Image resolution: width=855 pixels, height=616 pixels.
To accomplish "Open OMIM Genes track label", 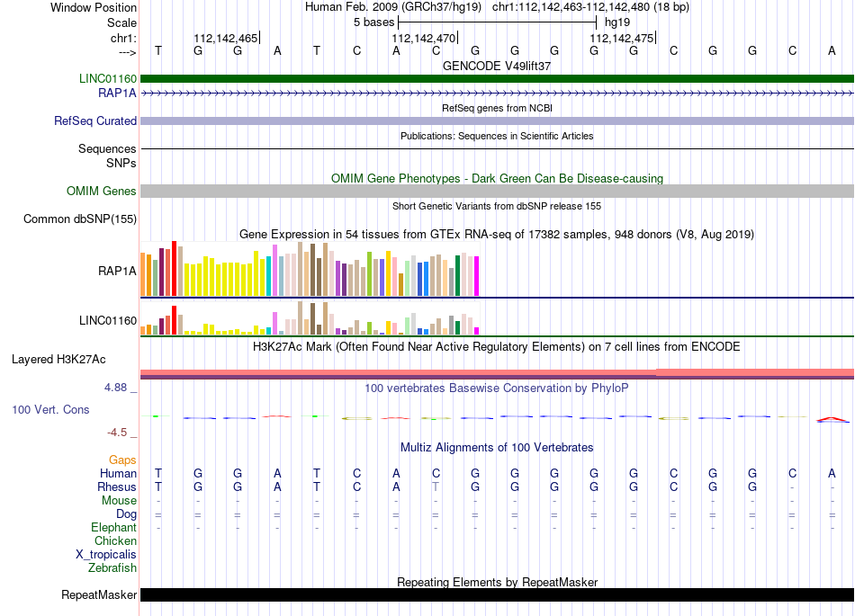I will 101,192.
